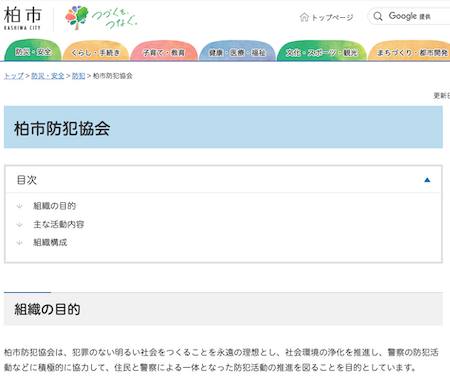Open the トップページ link in header
450x384 pixels.
332,17
